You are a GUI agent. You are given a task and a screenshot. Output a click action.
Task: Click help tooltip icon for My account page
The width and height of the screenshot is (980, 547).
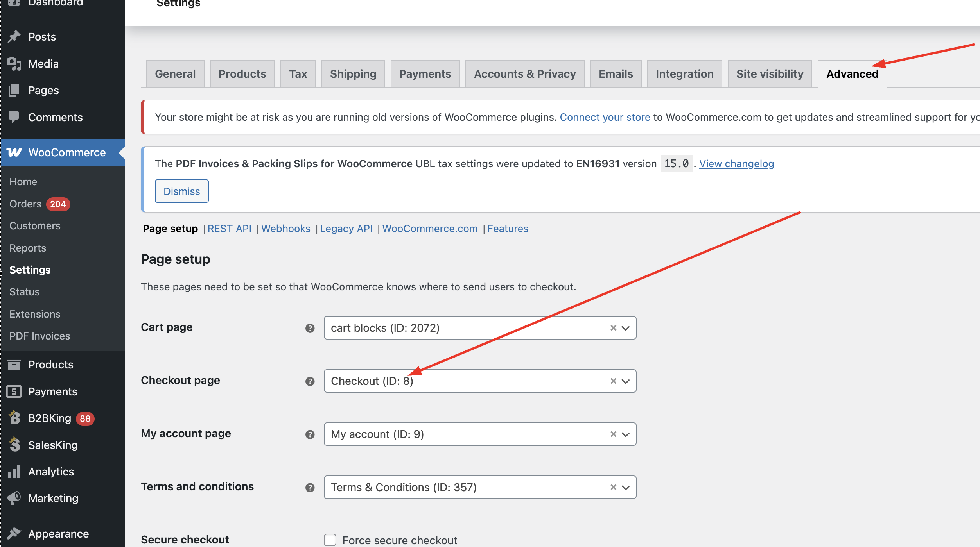310,434
